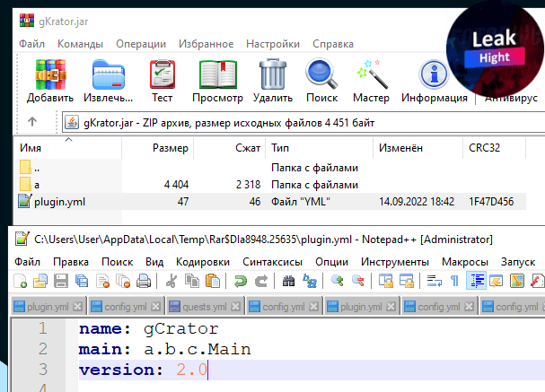The image size is (545, 392).
Task: Go up one folder with the arrow
Action: pyautogui.click(x=32, y=121)
